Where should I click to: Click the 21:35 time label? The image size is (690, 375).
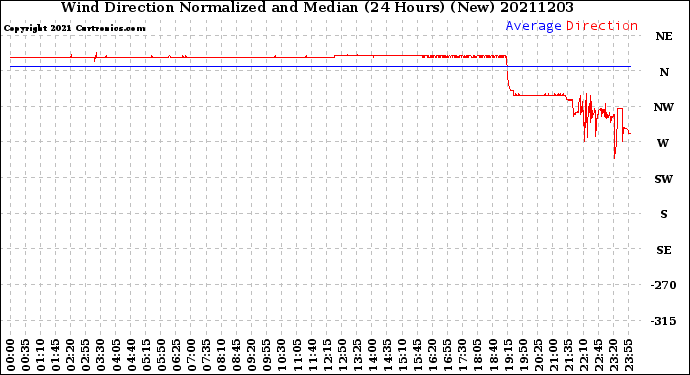(x=568, y=355)
